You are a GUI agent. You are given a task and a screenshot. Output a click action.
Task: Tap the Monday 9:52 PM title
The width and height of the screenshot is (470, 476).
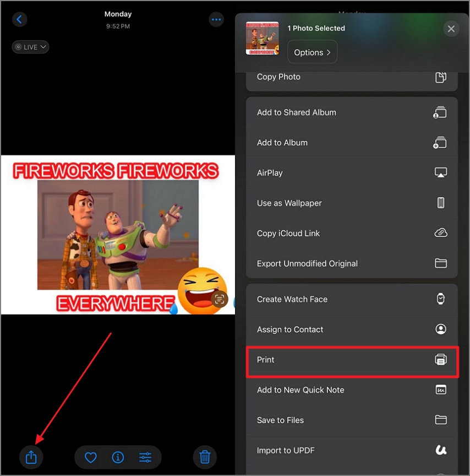click(x=118, y=20)
